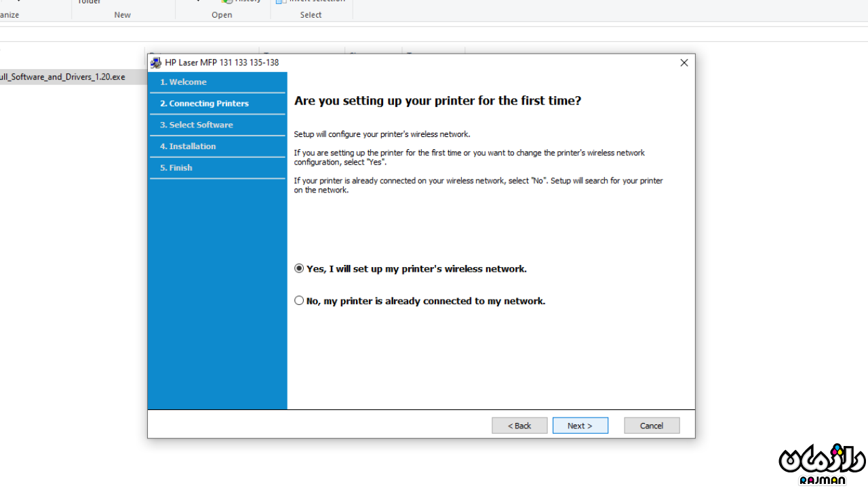Image resolution: width=868 pixels, height=488 pixels.
Task: Cancel the HP printer setup
Action: 652,426
